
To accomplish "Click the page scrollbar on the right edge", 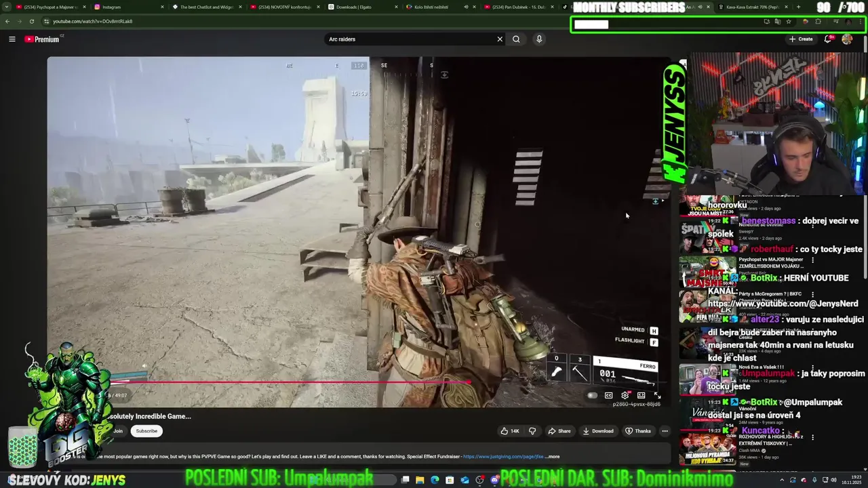I will click(x=865, y=156).
